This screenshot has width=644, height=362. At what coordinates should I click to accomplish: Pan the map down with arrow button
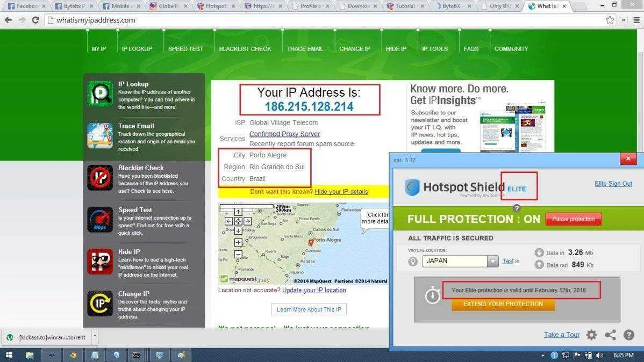click(238, 230)
